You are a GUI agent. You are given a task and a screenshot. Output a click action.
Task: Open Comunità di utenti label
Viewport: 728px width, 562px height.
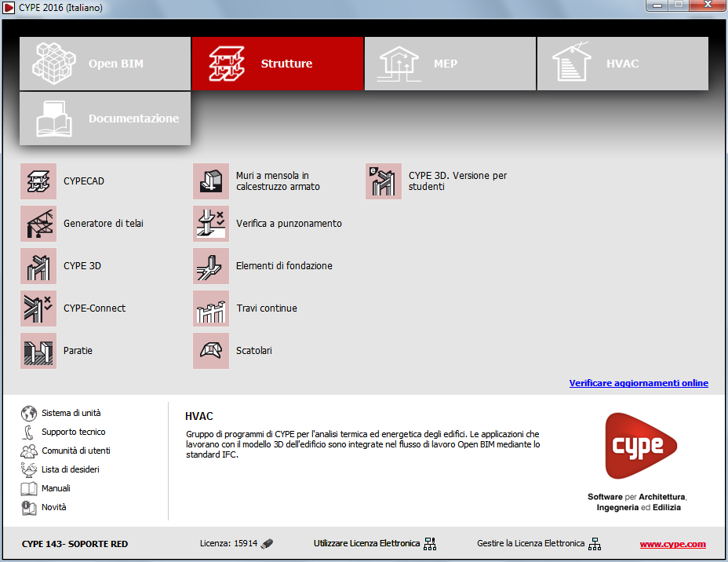(x=75, y=451)
